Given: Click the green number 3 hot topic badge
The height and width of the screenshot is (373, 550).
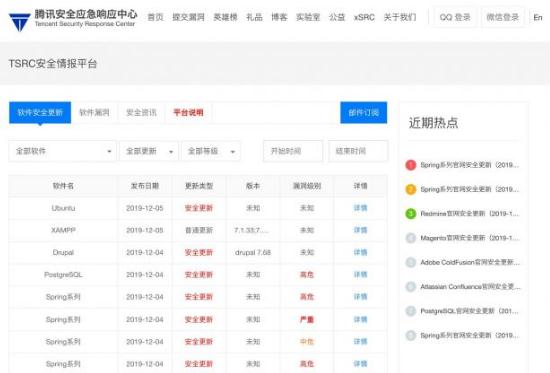Looking at the screenshot, I should [x=411, y=214].
